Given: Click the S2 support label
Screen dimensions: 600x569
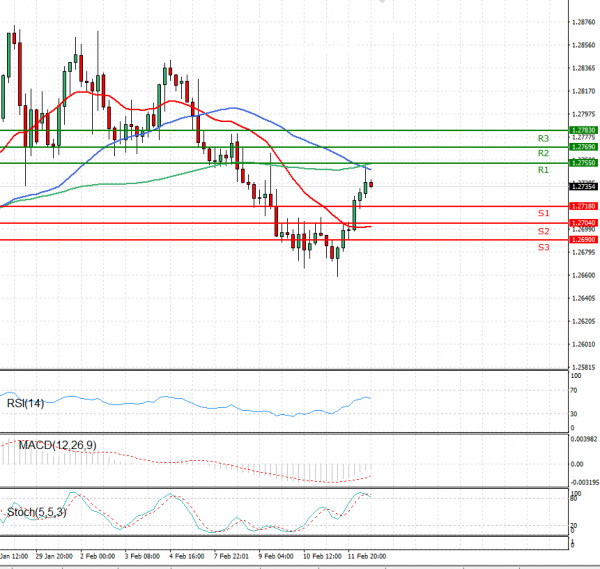Looking at the screenshot, I should pyautogui.click(x=543, y=231).
